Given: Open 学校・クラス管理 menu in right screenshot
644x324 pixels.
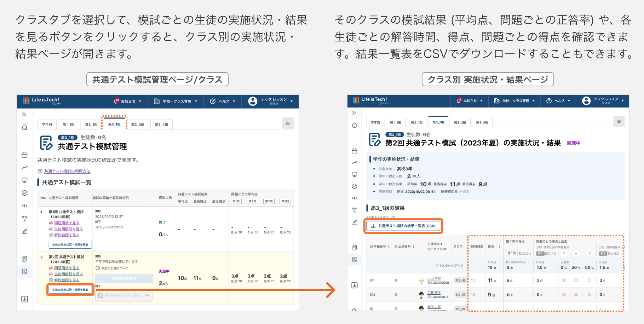Looking at the screenshot, I should pyautogui.click(x=514, y=101).
